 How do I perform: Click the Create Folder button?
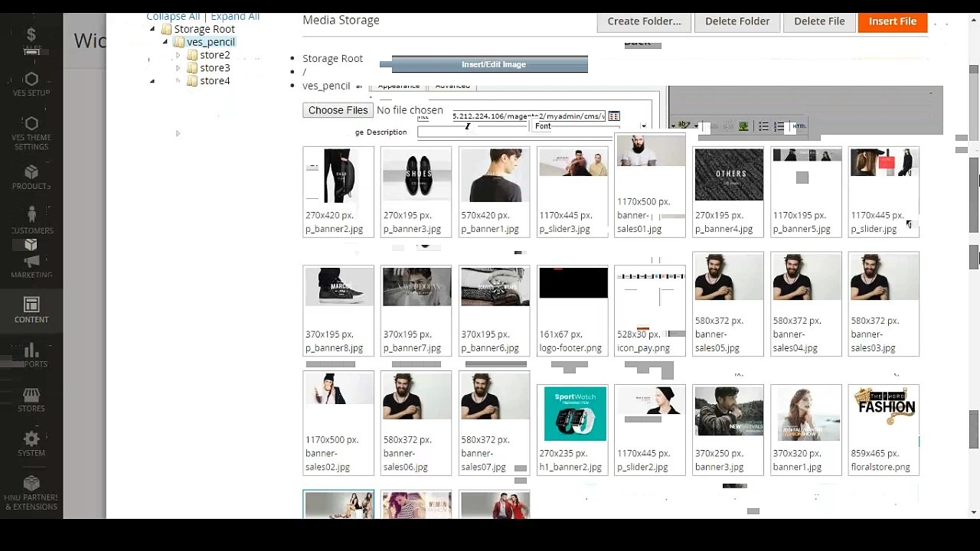tap(644, 21)
